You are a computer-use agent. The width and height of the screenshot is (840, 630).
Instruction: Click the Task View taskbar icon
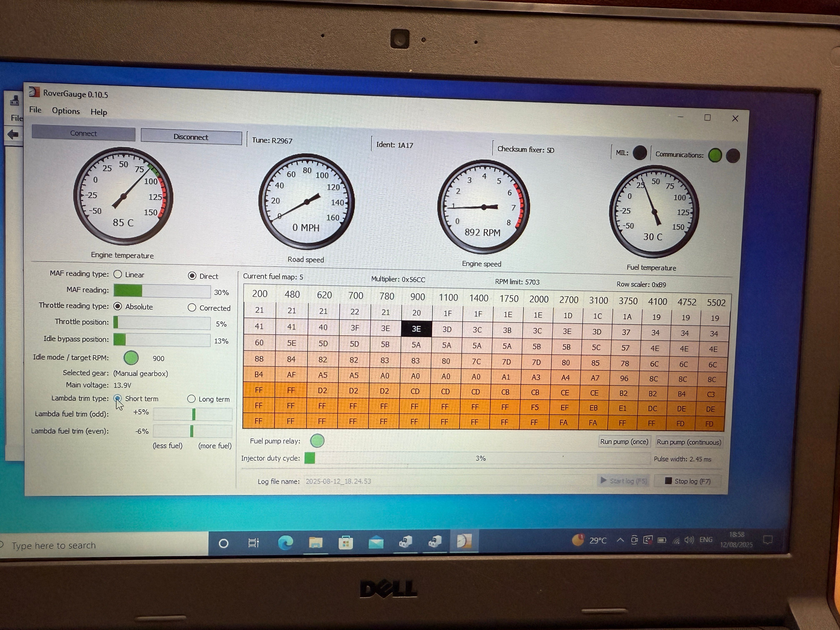pyautogui.click(x=253, y=543)
